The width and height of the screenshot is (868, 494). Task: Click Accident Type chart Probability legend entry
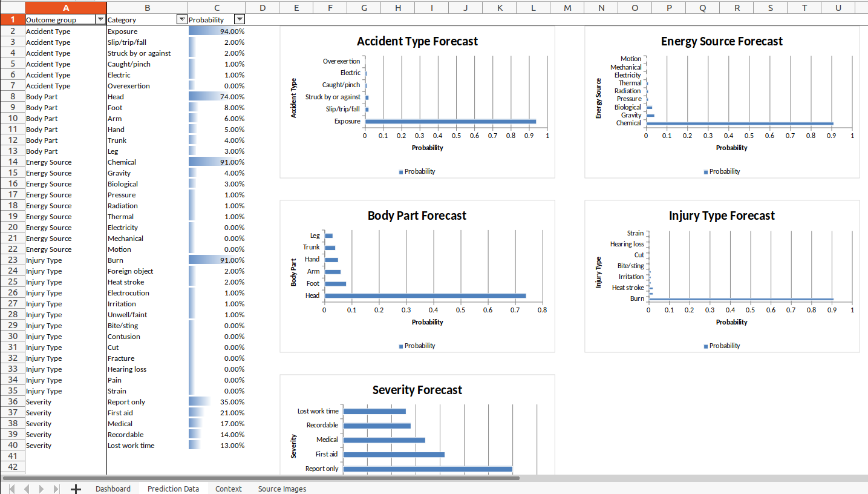pos(417,171)
